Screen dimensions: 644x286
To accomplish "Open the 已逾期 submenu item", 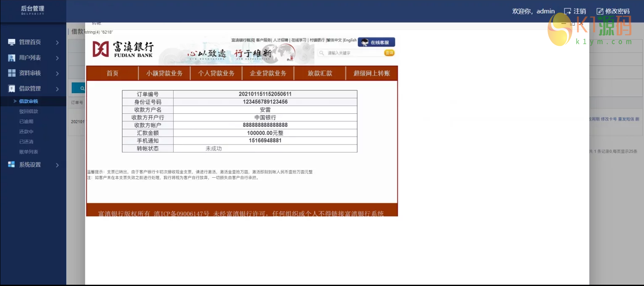I will 26,121.
